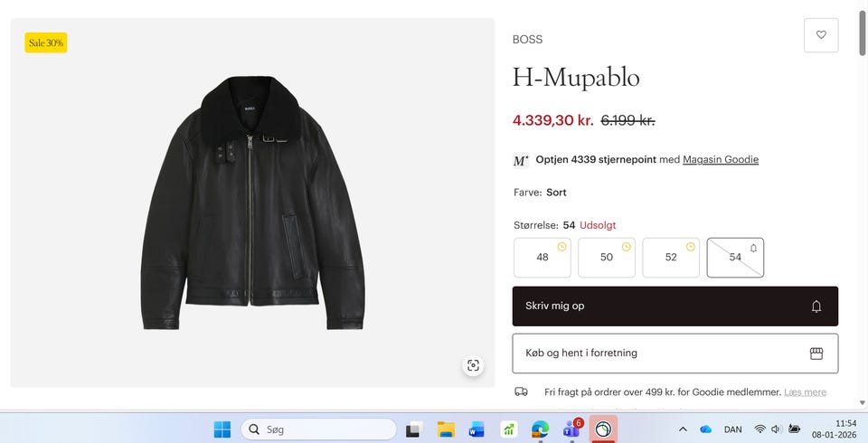
Task: Select sold-out size 54
Action: pos(735,258)
